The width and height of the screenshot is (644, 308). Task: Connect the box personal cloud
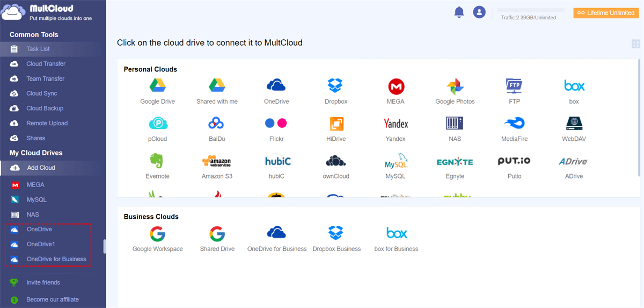click(574, 91)
